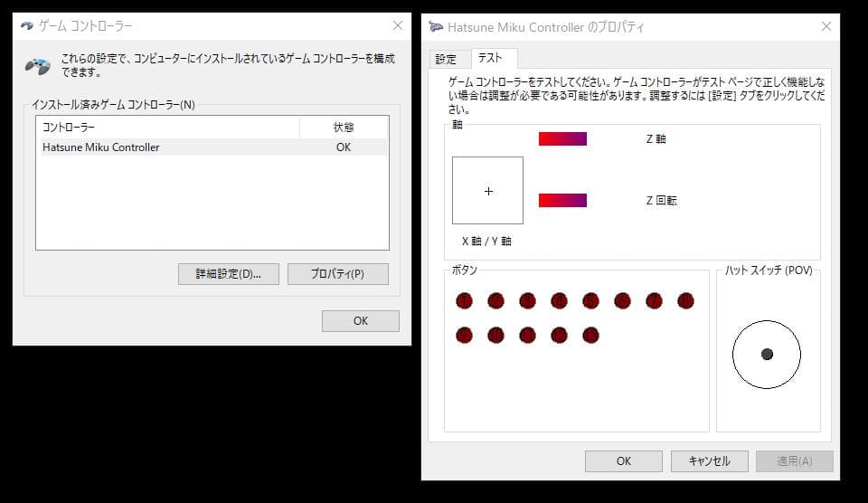Click the ボタン group label

(464, 270)
